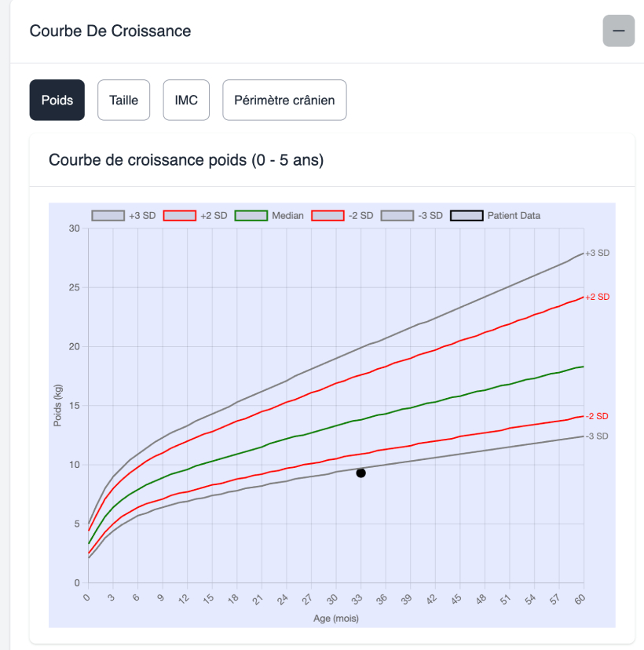The height and width of the screenshot is (650, 644).
Task: Click the black patient data point
Action: [x=360, y=473]
